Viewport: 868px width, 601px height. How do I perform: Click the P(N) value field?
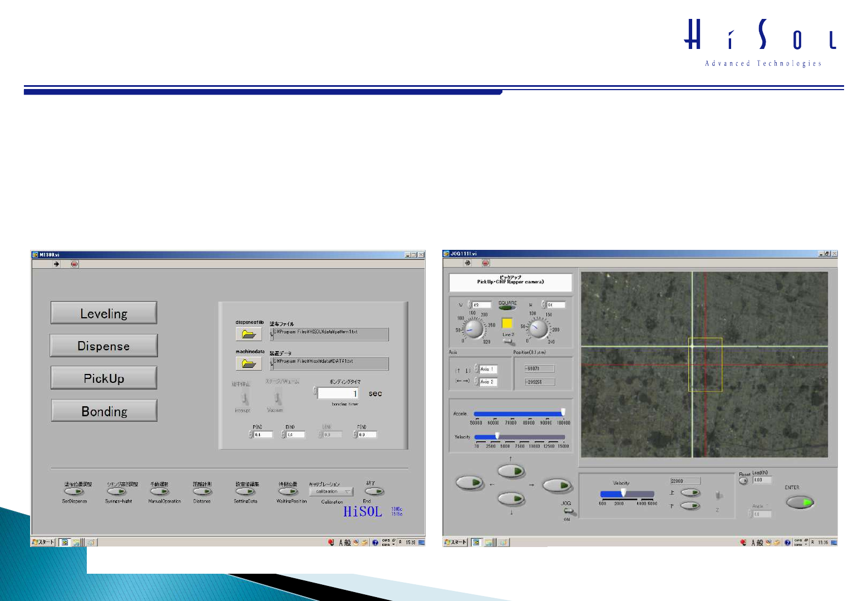(263, 435)
